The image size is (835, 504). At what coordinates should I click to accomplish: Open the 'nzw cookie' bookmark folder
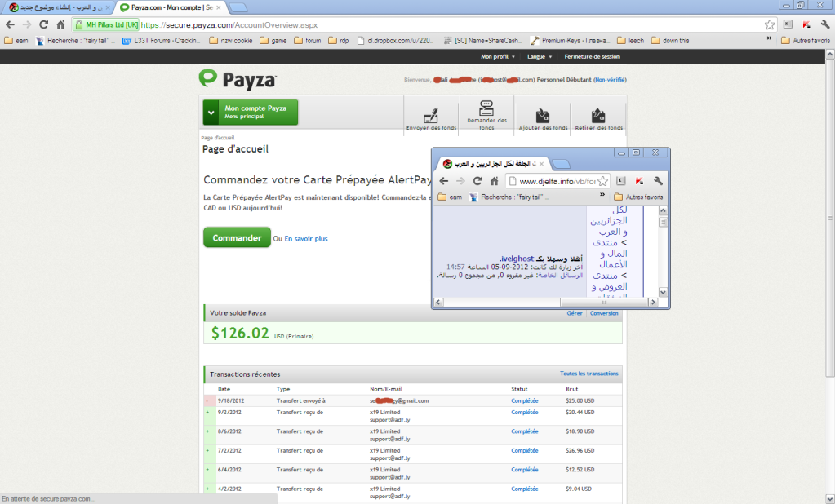point(230,41)
